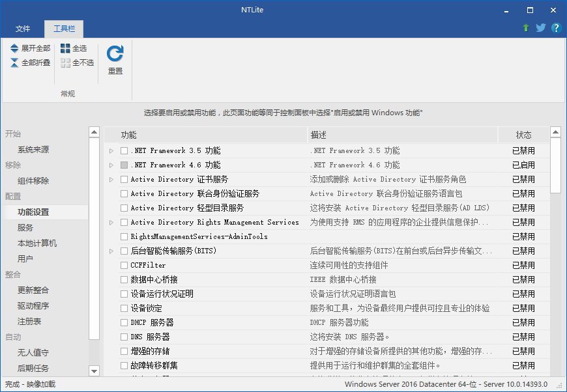The width and height of the screenshot is (567, 392).
Task: Open the 服务 sidebar page
Action: pyautogui.click(x=25, y=228)
